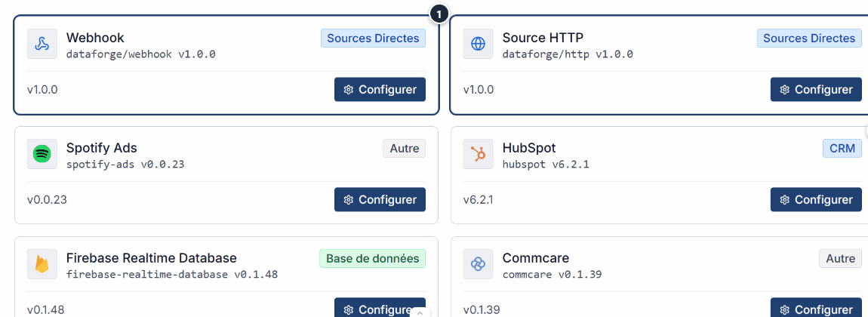This screenshot has height=317, width=868.
Task: Click the numbered badge marked 1
Action: click(x=439, y=14)
